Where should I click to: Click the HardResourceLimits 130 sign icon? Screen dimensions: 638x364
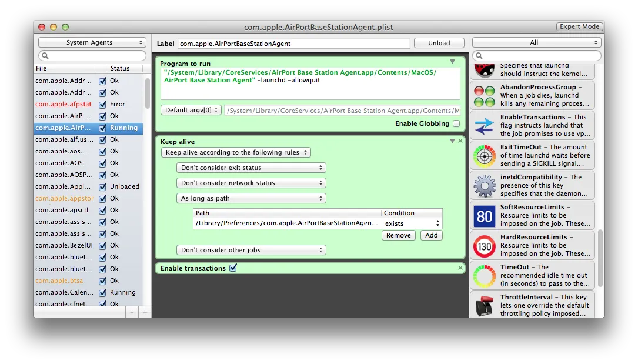pyautogui.click(x=484, y=245)
